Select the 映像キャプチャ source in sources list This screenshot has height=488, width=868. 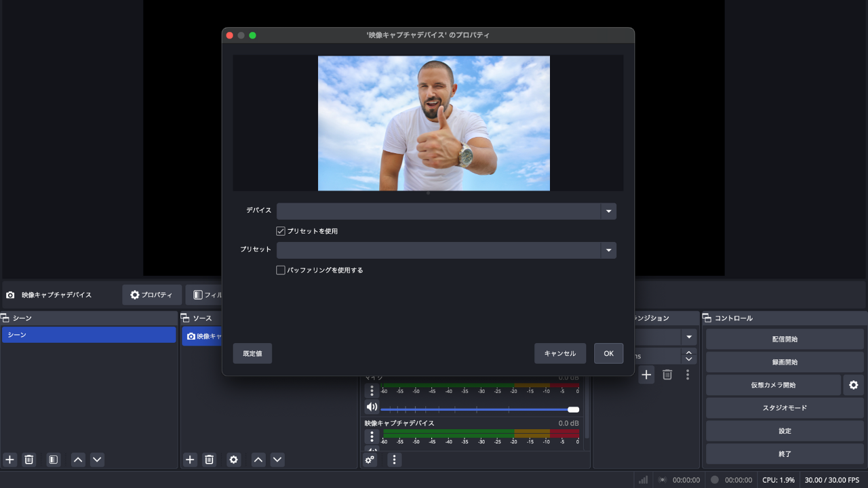[x=202, y=335]
